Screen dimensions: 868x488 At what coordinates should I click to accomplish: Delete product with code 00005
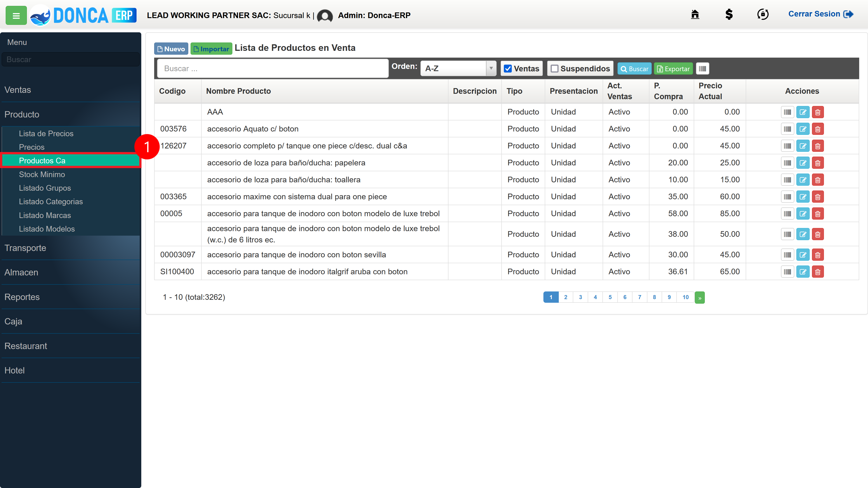[818, 213]
